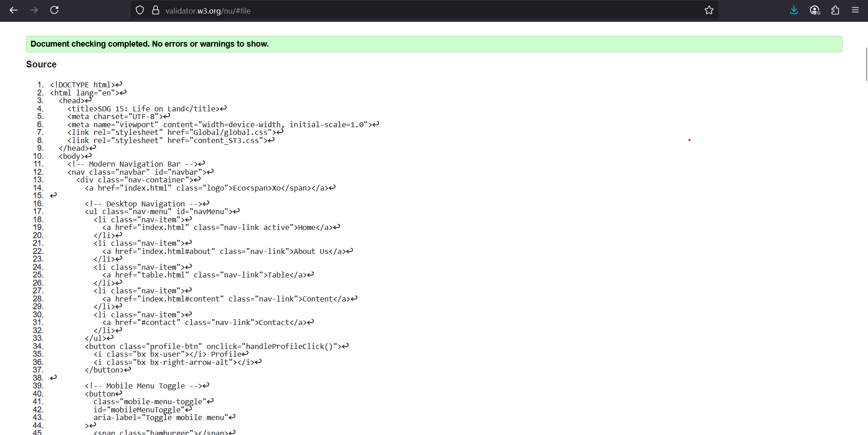Click the meta charset UTF-8 line
Screen dimensions: 868x435
(119, 116)
